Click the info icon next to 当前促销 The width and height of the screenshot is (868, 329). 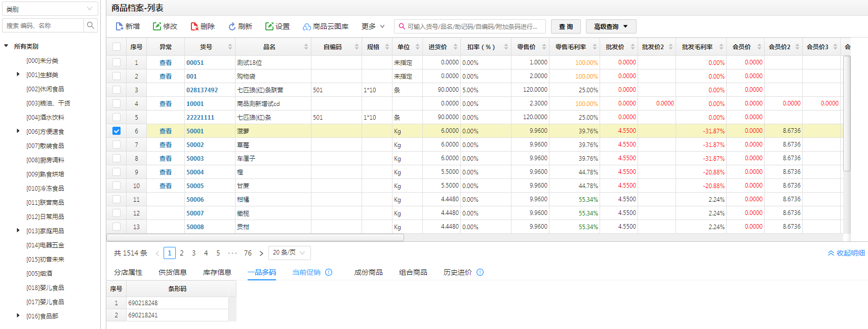(329, 272)
